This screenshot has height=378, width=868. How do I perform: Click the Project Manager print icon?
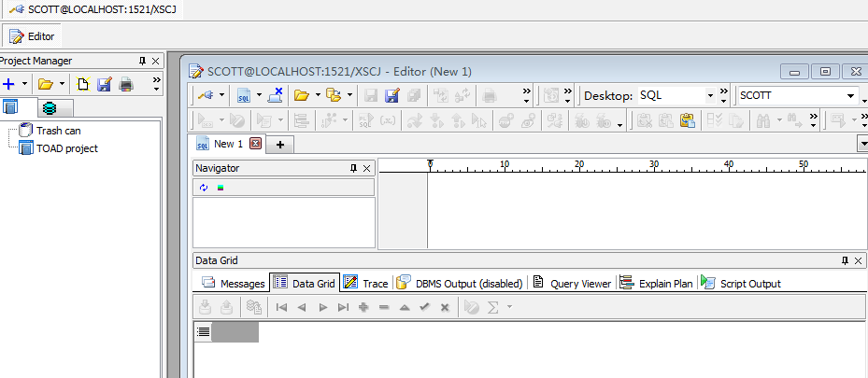pos(126,84)
